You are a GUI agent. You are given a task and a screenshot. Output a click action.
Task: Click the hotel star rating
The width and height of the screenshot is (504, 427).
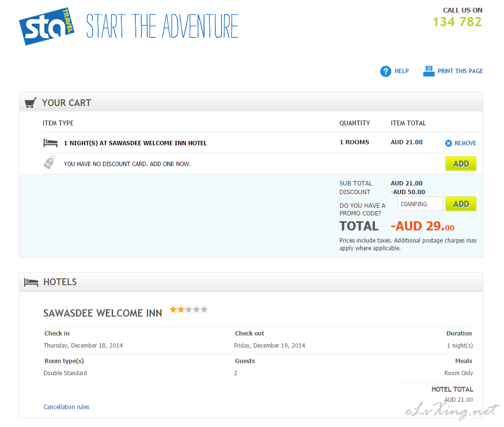[189, 309]
